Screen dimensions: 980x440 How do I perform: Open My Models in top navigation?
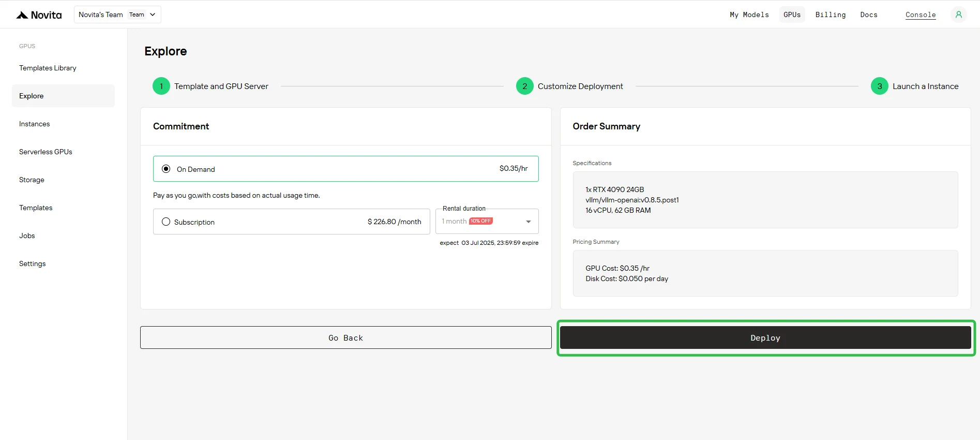(x=749, y=14)
